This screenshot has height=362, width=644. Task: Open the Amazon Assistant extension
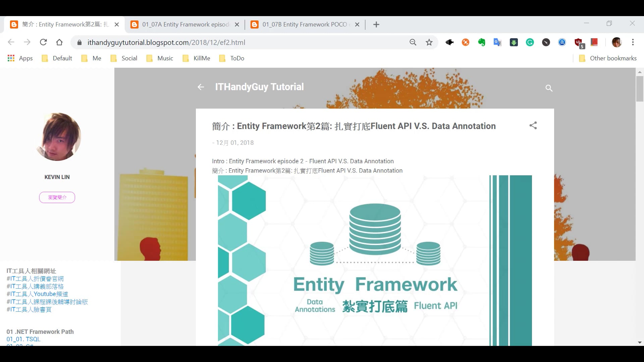click(x=561, y=42)
